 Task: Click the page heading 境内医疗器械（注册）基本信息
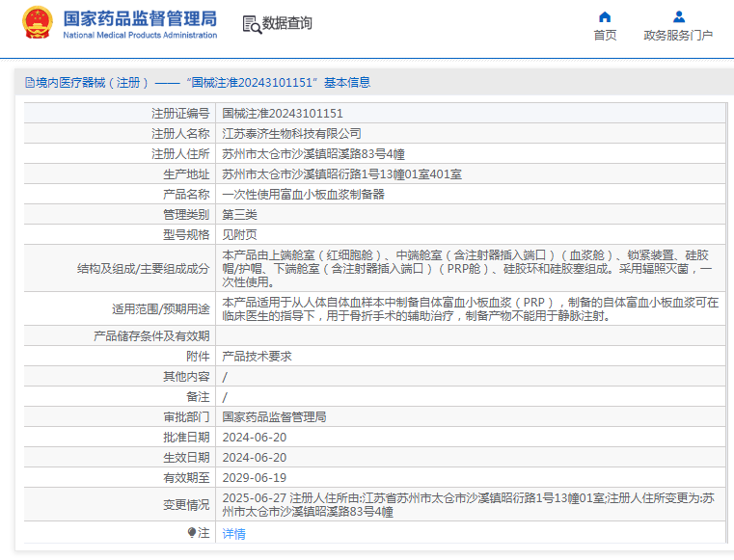point(203,83)
